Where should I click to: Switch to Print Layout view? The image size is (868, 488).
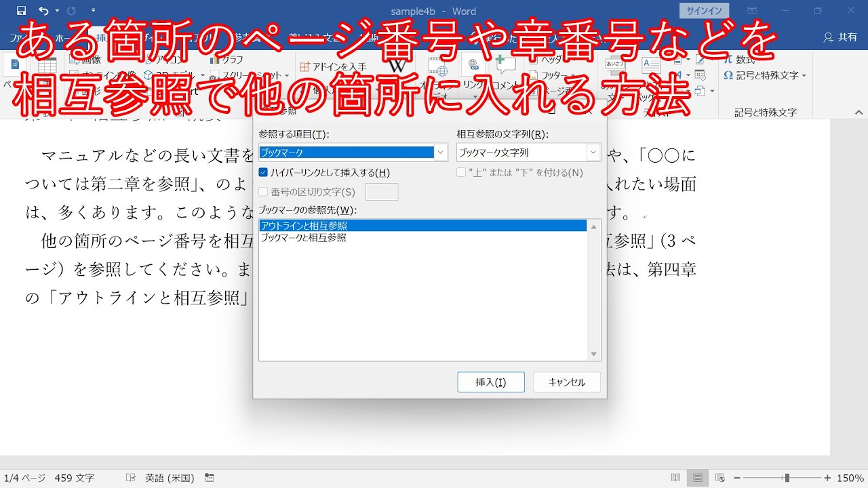(x=698, y=478)
